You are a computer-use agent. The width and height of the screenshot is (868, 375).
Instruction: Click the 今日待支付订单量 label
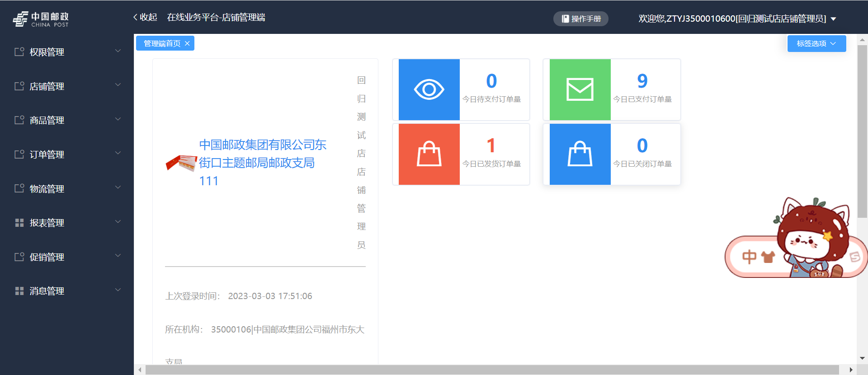491,99
